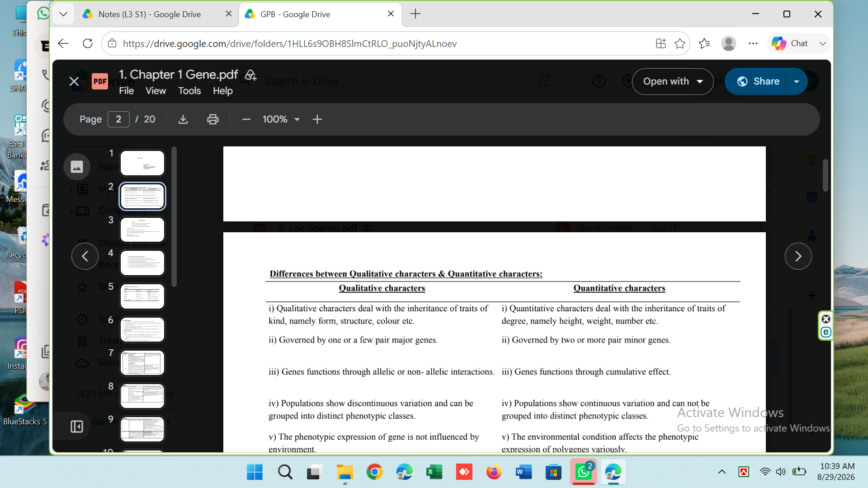View site information lock icon
This screenshot has width=868, height=488.
112,43
